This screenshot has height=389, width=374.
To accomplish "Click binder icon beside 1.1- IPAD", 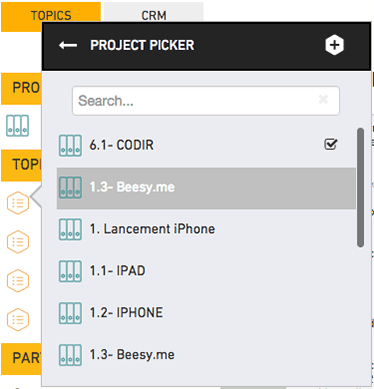I will pyautogui.click(x=70, y=271).
